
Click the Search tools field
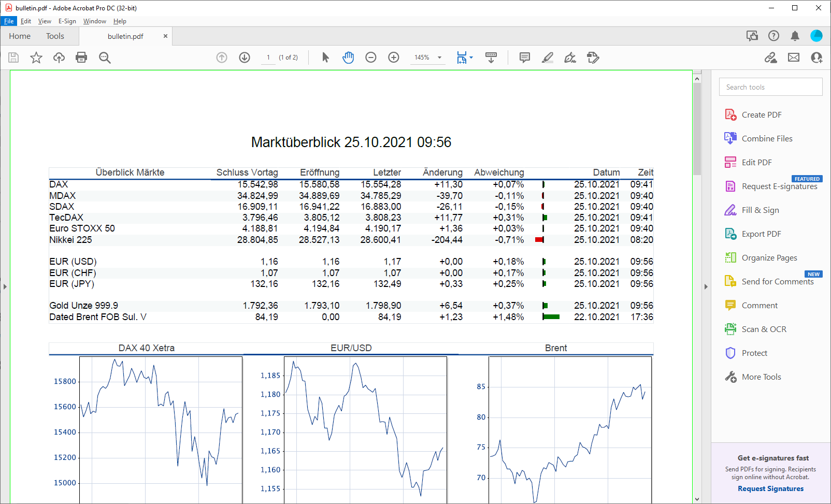[x=770, y=87]
